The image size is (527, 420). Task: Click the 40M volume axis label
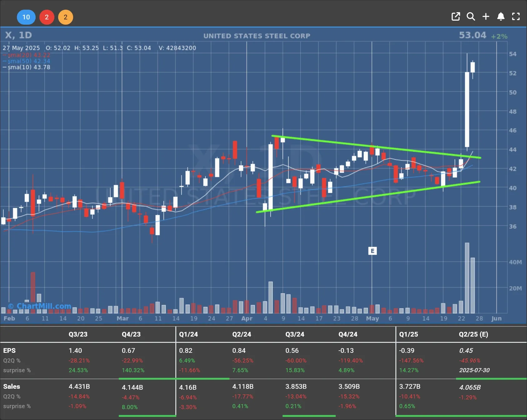tap(515, 262)
